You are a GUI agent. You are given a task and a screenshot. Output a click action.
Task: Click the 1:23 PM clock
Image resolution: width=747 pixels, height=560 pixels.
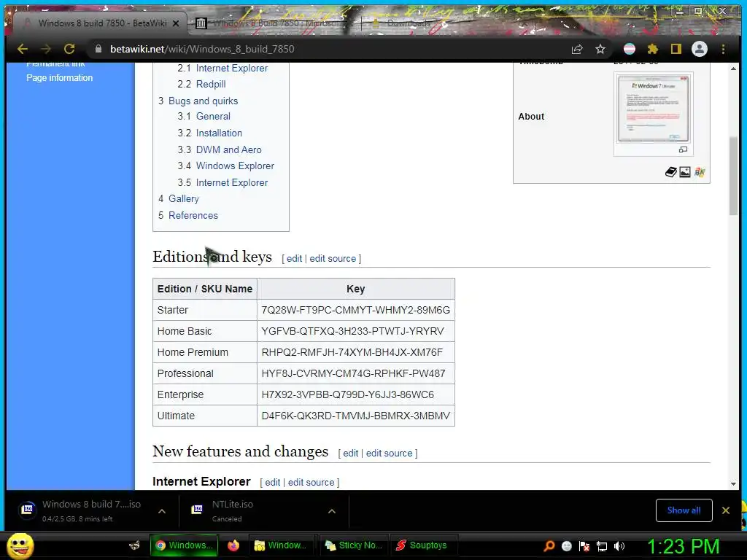pyautogui.click(x=683, y=546)
